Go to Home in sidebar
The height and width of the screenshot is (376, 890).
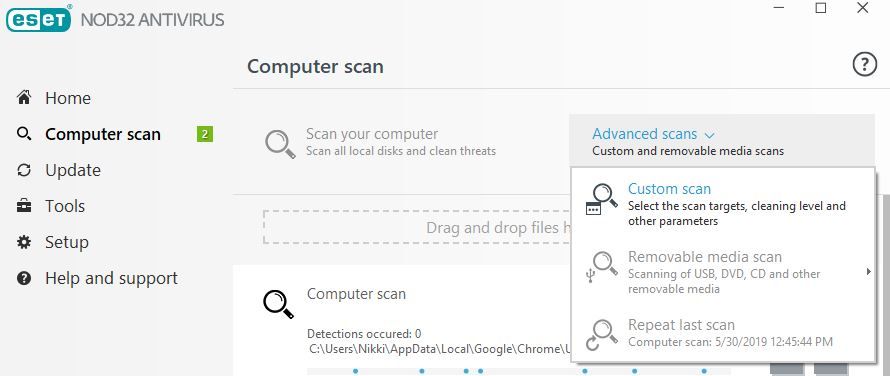click(x=68, y=98)
